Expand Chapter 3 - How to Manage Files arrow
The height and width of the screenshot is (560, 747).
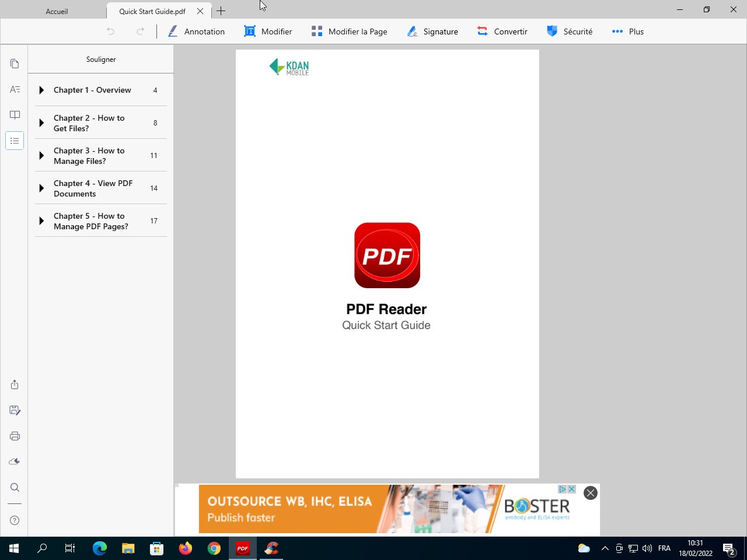(x=41, y=155)
